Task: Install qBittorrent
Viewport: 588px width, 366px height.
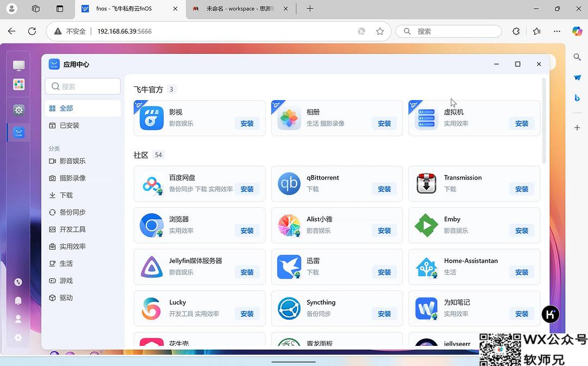Action: [x=384, y=189]
